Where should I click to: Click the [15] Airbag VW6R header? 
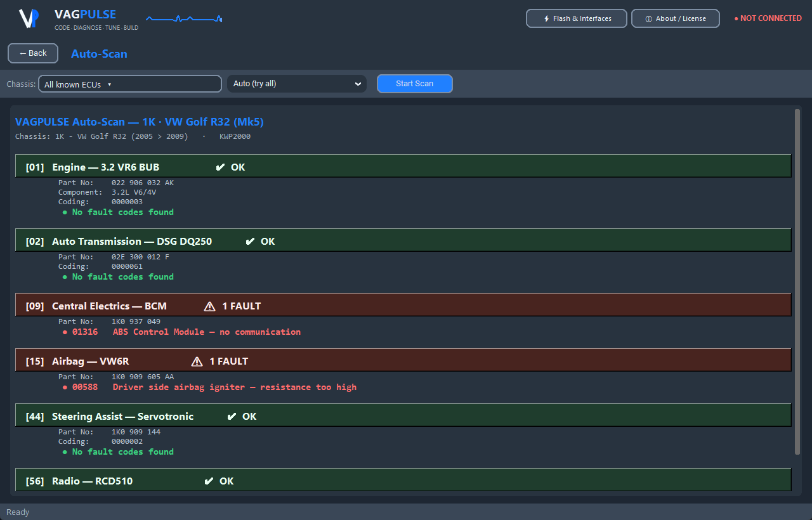point(403,361)
